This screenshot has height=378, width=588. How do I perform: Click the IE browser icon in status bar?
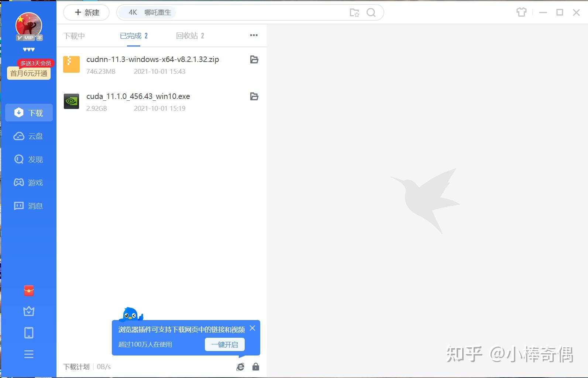240,367
